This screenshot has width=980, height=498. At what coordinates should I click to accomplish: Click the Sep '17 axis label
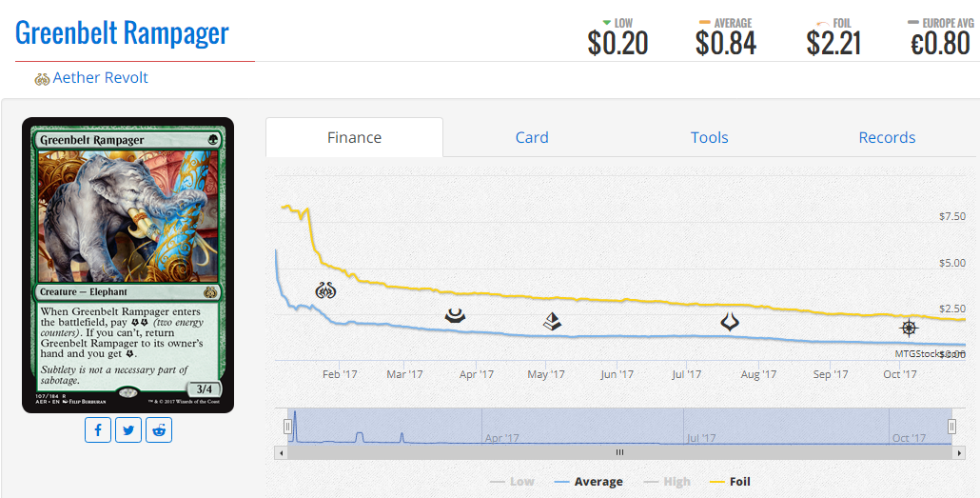point(831,374)
